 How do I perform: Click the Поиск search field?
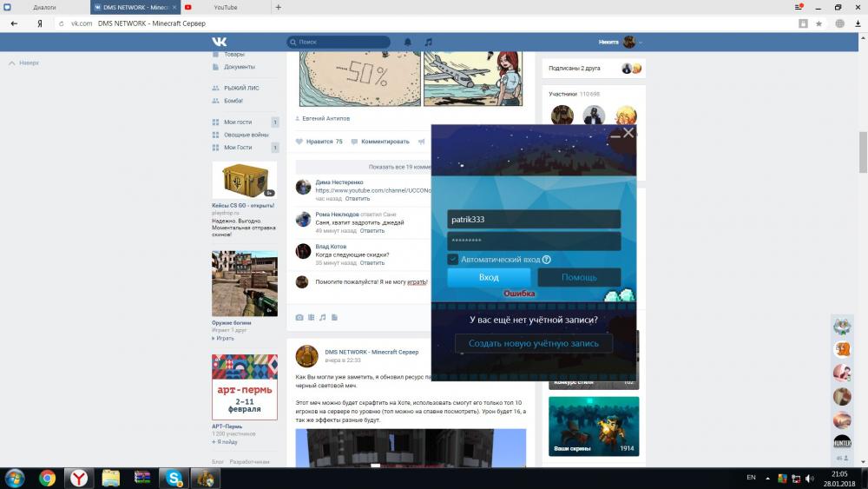point(339,42)
